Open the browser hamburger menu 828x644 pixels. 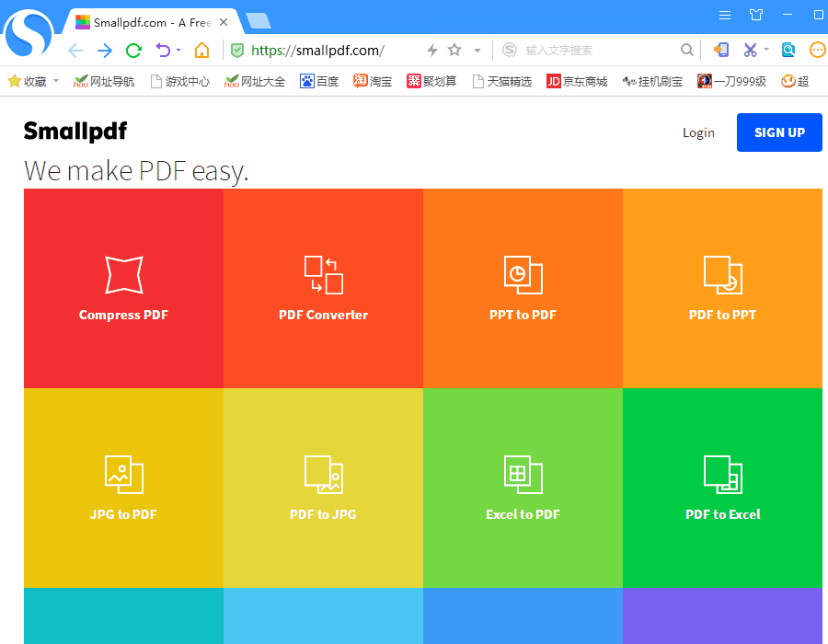725,16
